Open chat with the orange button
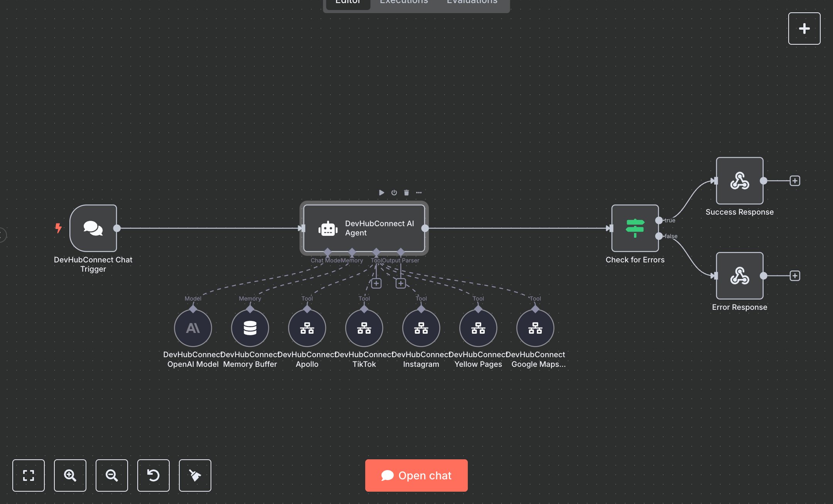 pos(416,475)
